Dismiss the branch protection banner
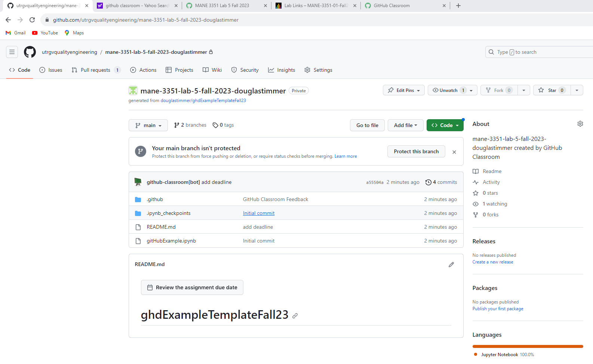 454,152
